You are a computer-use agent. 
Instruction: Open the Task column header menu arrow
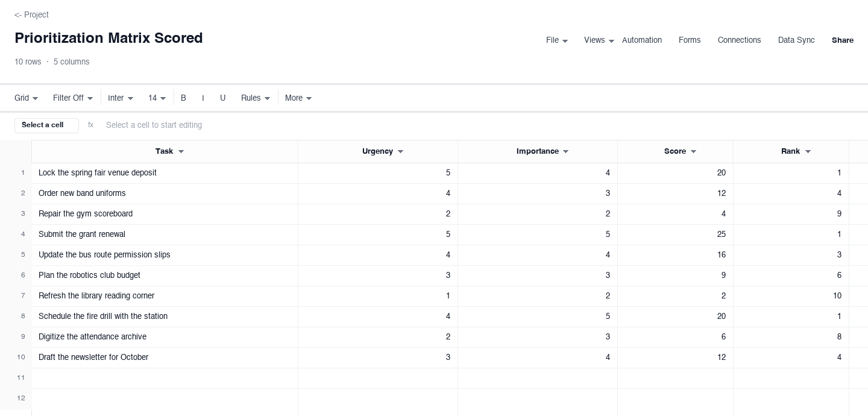click(x=181, y=152)
